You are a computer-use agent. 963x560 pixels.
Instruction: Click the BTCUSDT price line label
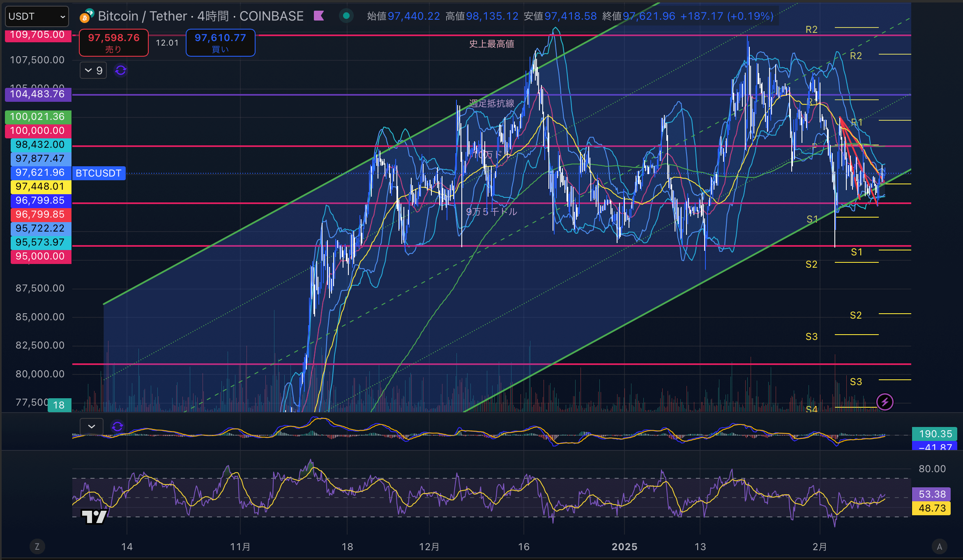(x=99, y=173)
